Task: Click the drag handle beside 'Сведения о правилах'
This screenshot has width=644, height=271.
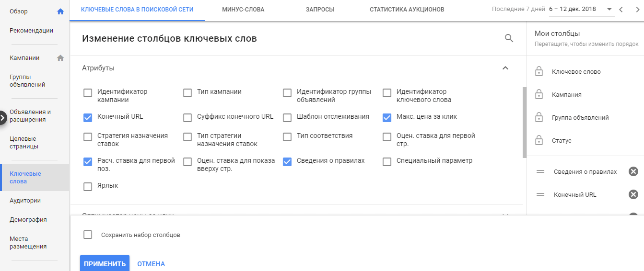Action: [540, 171]
